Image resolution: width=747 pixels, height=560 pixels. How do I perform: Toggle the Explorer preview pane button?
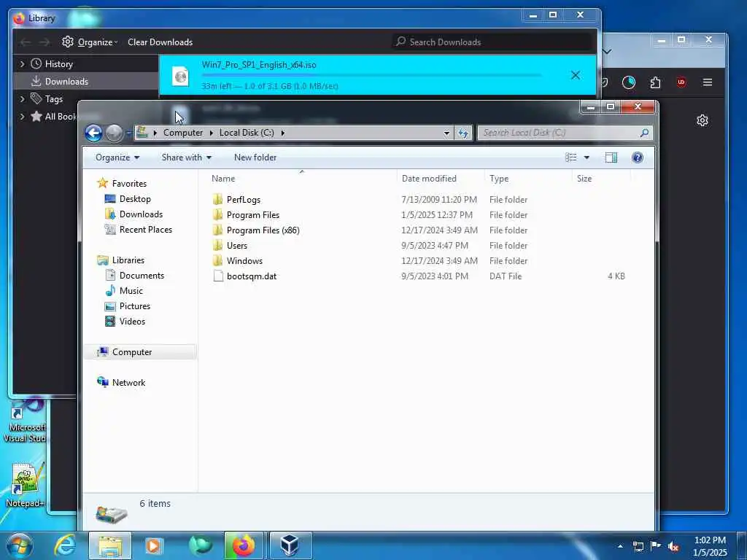(611, 157)
